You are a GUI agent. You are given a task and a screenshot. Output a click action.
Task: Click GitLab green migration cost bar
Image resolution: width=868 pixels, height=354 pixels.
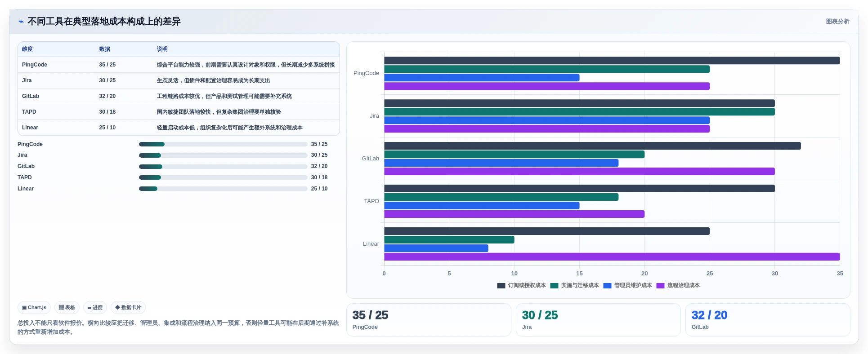tap(514, 155)
